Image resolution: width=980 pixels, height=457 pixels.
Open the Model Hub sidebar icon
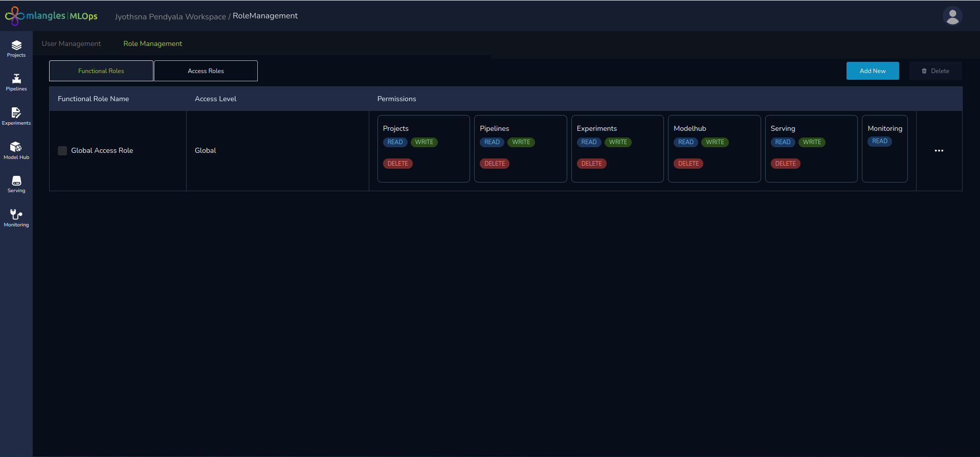coord(16,150)
